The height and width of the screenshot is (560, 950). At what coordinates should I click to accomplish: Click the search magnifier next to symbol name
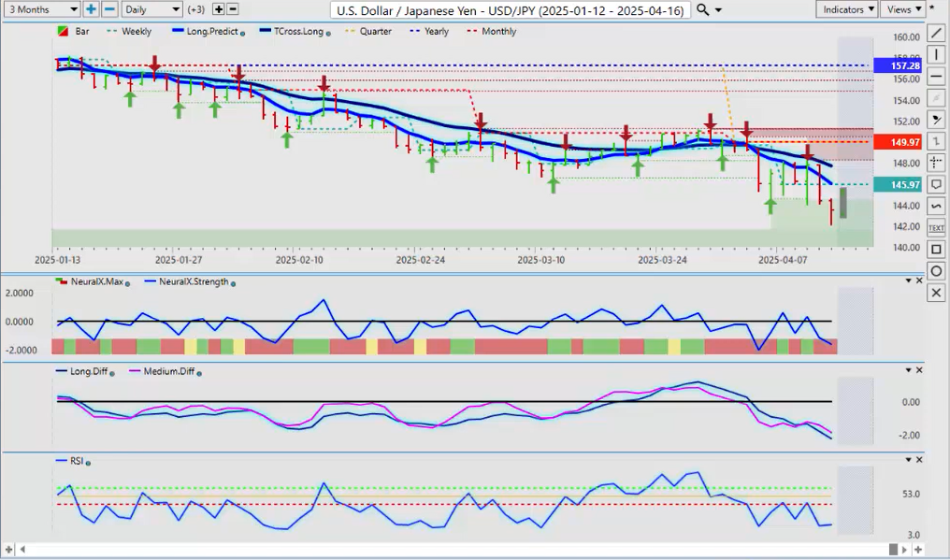702,9
